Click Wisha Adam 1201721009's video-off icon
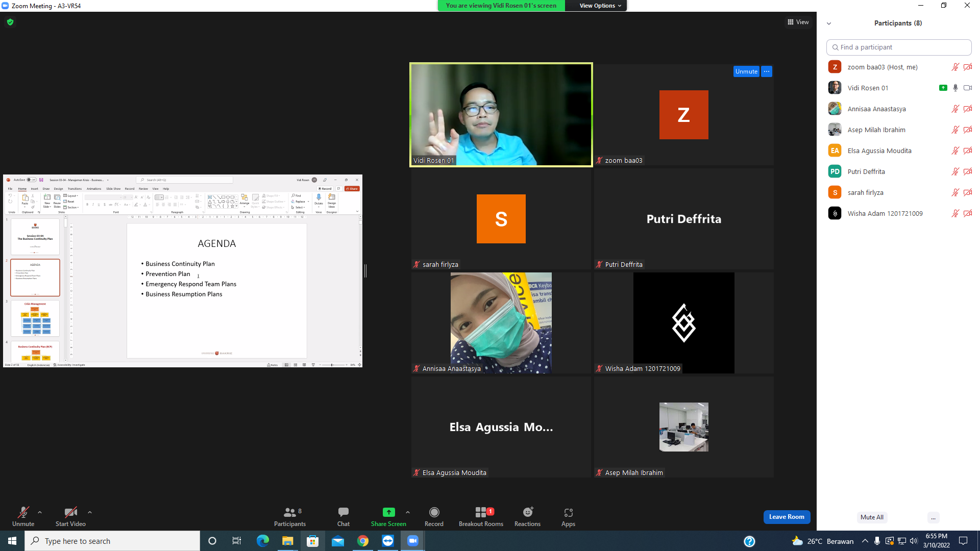This screenshot has width=980, height=551. pyautogui.click(x=968, y=213)
